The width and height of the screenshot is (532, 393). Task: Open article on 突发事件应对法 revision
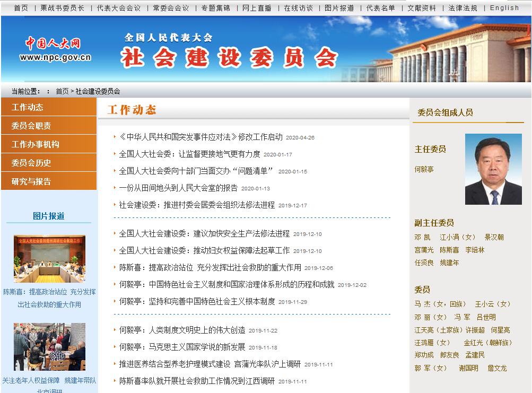pyautogui.click(x=200, y=137)
